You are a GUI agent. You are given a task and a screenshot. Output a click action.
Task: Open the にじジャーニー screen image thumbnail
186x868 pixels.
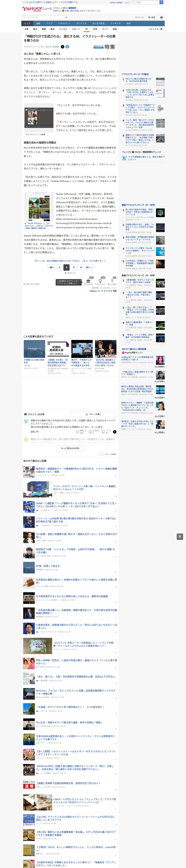pyautogui.click(x=39, y=118)
